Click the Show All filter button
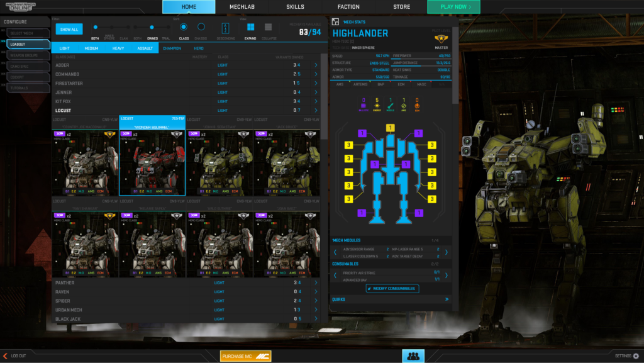 (x=69, y=29)
